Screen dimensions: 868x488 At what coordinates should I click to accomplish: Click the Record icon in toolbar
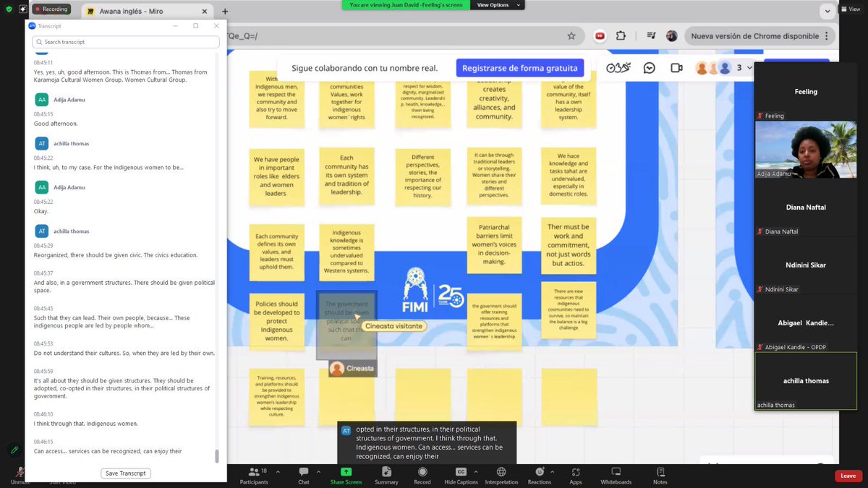pyautogui.click(x=422, y=472)
